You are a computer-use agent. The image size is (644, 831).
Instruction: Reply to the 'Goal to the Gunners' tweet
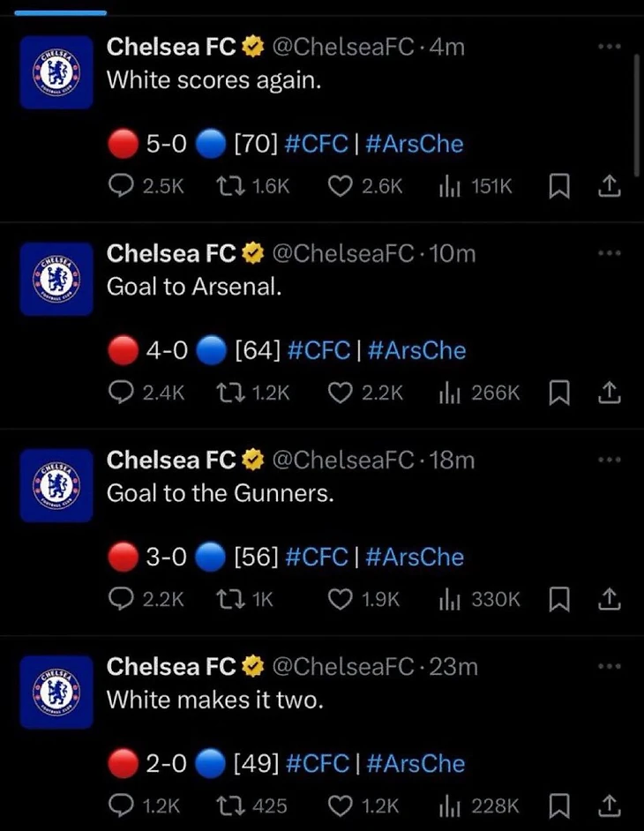[x=117, y=600]
